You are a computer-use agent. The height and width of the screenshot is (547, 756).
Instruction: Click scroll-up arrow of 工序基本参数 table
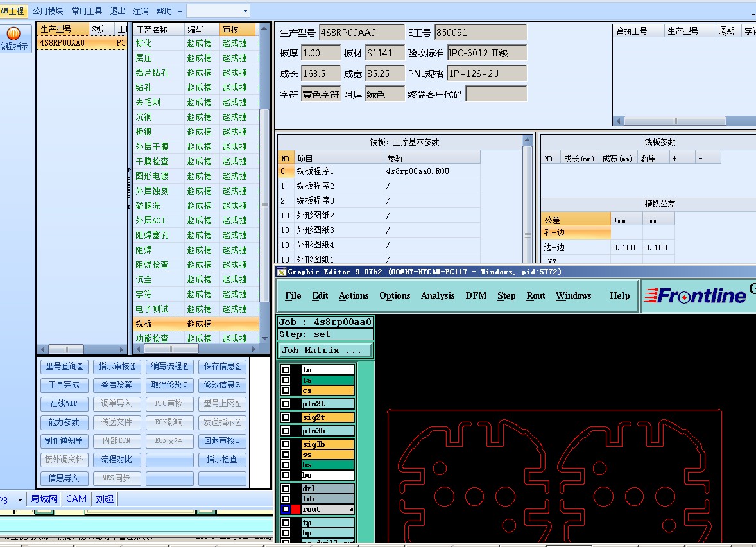click(527, 141)
